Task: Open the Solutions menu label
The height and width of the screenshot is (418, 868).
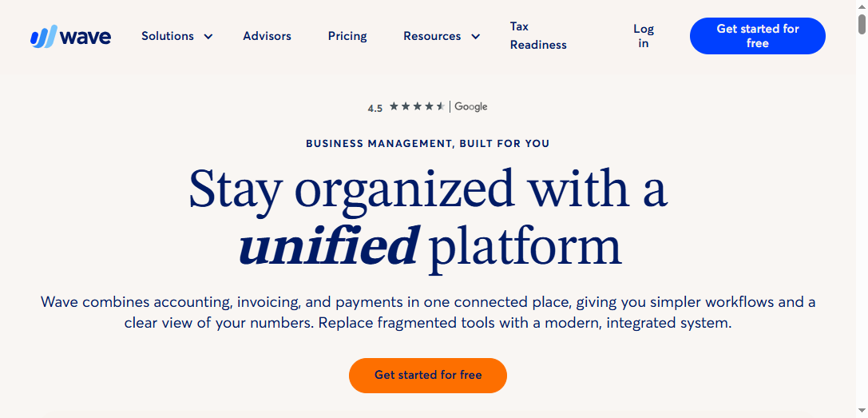Action: pyautogui.click(x=168, y=36)
